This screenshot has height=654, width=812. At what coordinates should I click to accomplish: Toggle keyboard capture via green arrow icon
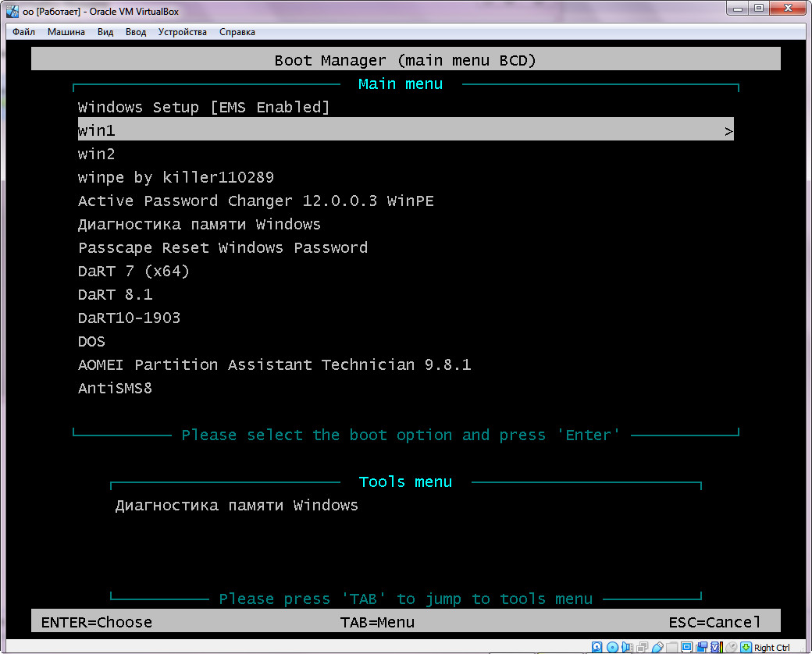(x=746, y=647)
